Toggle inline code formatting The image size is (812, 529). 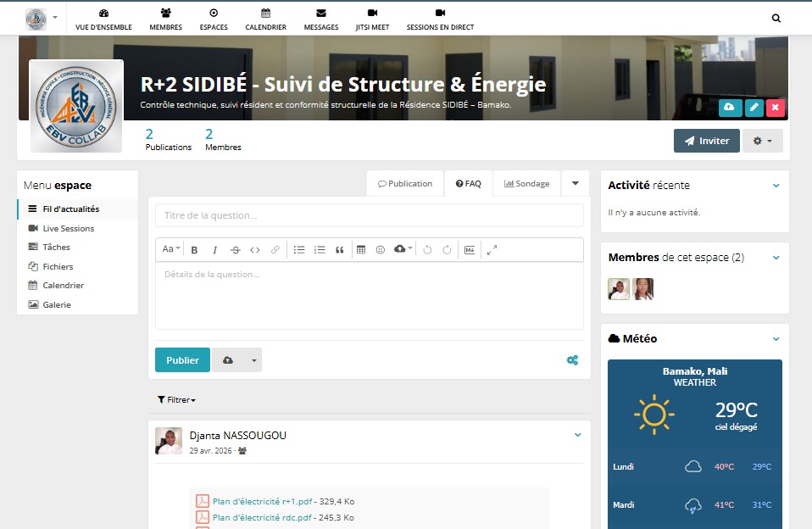click(255, 250)
